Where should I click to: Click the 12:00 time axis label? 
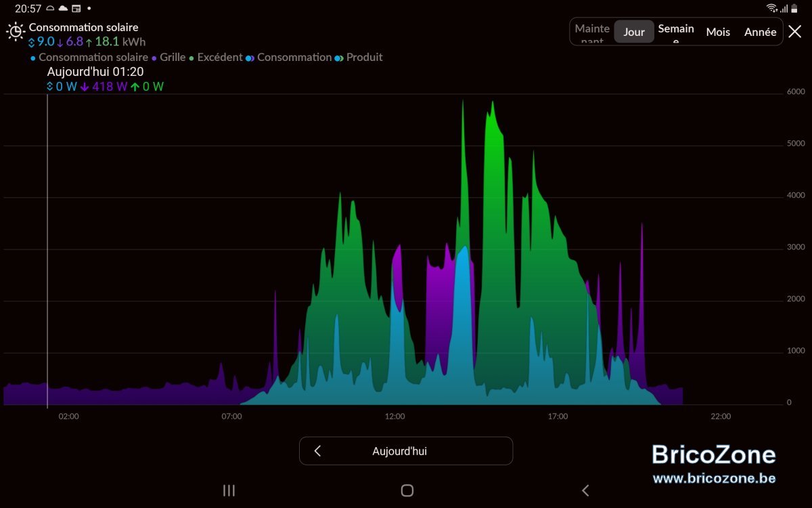[x=394, y=417]
